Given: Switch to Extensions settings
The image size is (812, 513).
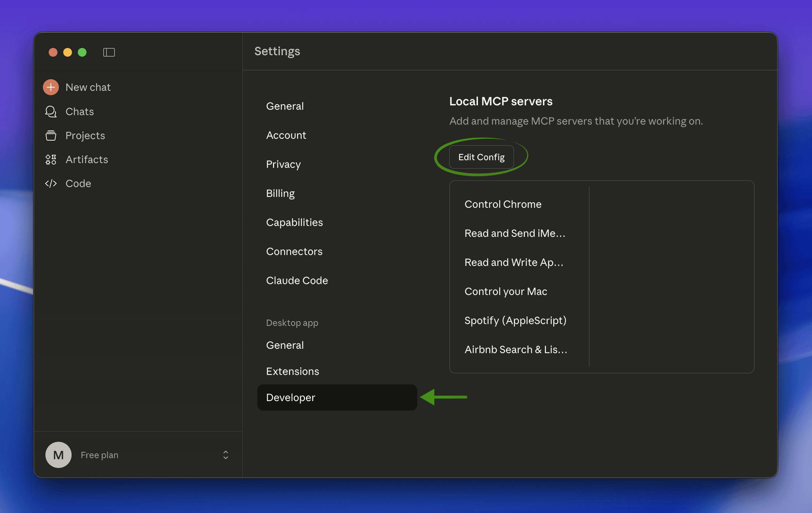Looking at the screenshot, I should click(293, 371).
